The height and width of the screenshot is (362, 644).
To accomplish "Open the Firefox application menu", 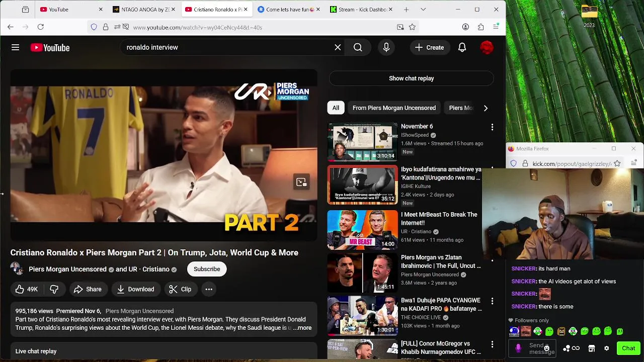I will click(496, 27).
